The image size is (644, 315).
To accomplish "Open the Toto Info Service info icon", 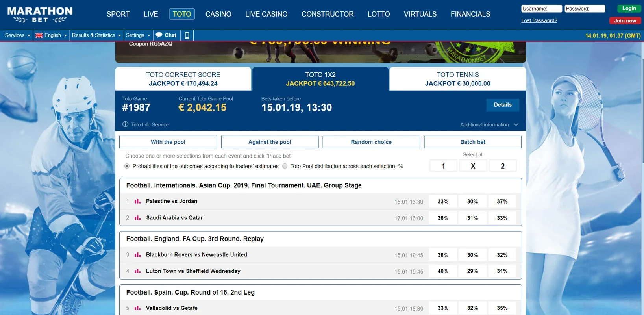I will click(125, 124).
